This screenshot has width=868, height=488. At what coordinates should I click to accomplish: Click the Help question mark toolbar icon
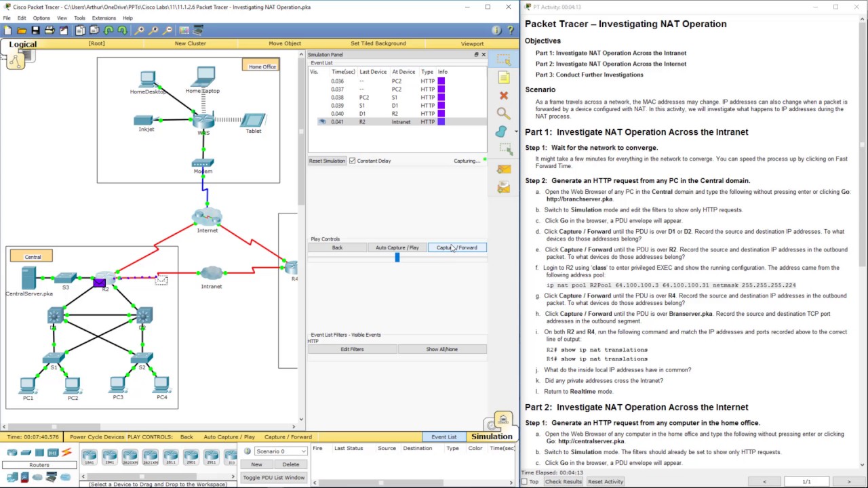(x=510, y=30)
